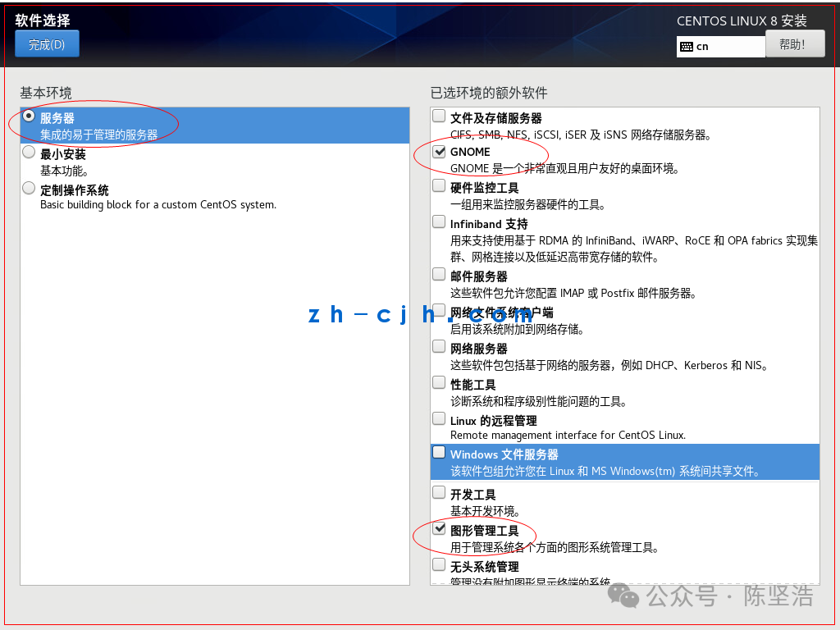Check the 邮件服务器 option
Image resolution: width=840 pixels, height=630 pixels.
439,274
